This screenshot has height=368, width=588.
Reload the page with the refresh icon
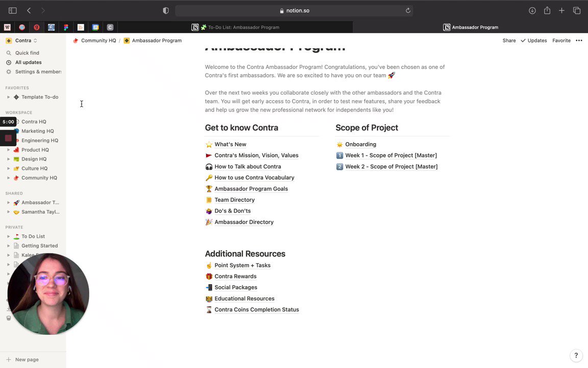pos(408,11)
